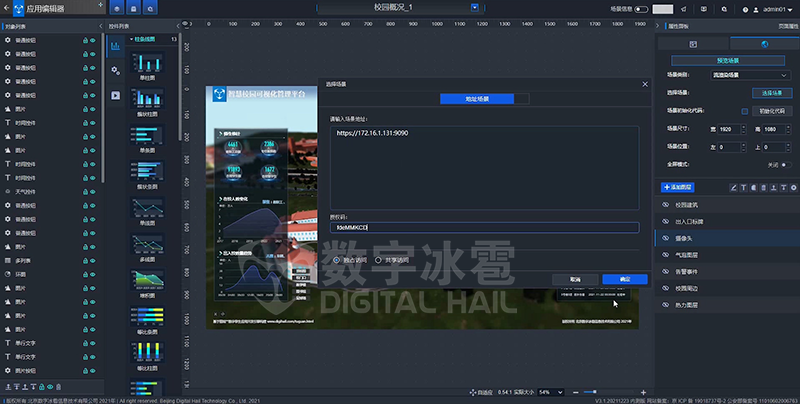Check the 场景初始化代码 checkbox
The height and width of the screenshot is (404, 800).
745,111
